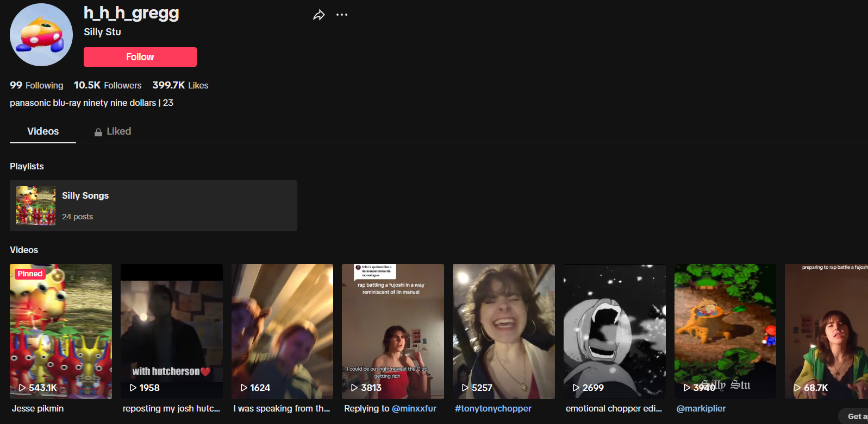Open the 99 Following list

click(36, 85)
